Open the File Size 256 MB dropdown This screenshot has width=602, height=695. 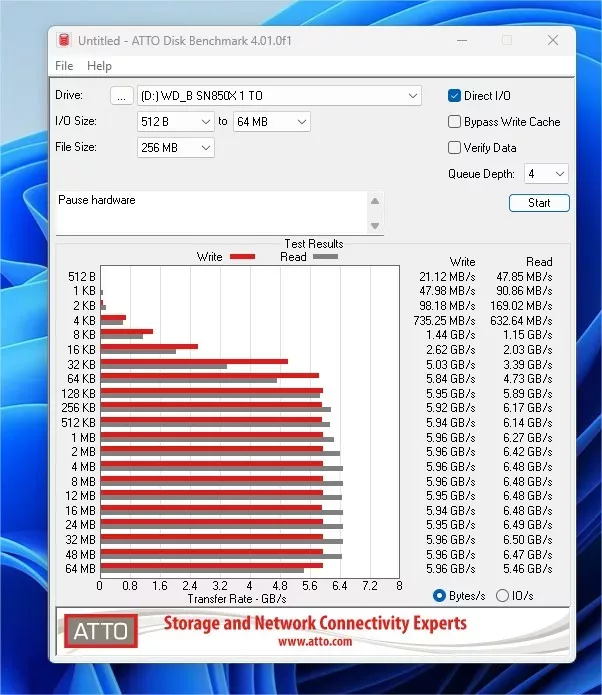click(175, 148)
